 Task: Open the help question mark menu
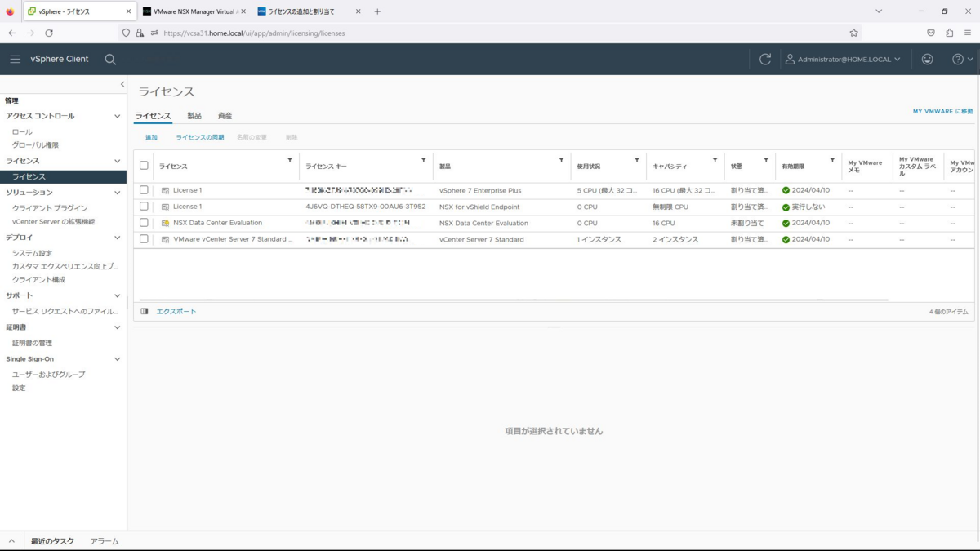point(963,59)
